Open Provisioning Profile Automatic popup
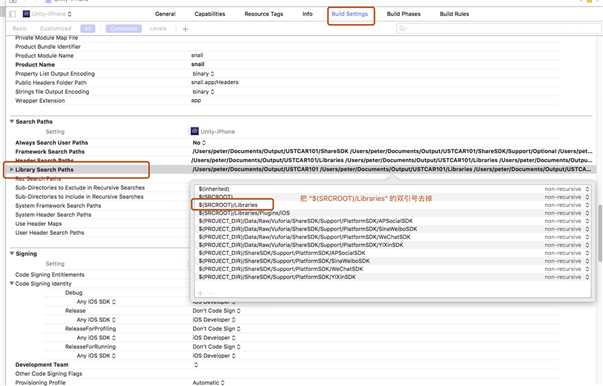The width and height of the screenshot is (603, 386). [209, 383]
